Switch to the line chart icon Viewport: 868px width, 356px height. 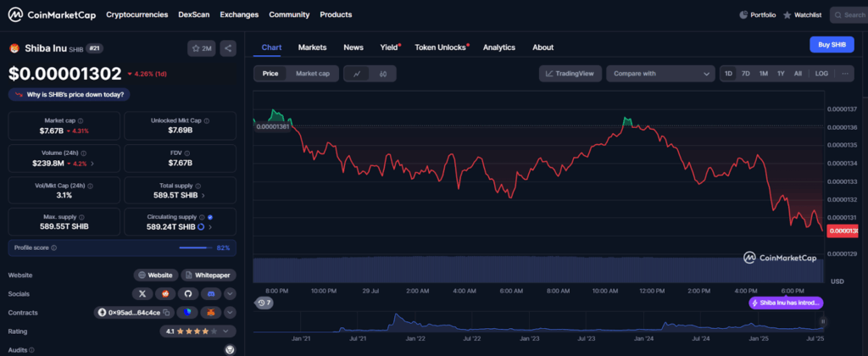coord(357,74)
